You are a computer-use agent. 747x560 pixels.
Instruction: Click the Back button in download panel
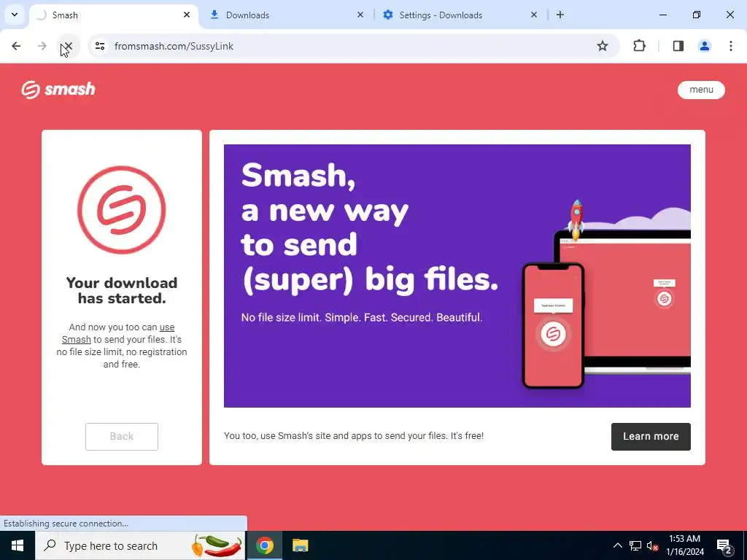tap(122, 436)
